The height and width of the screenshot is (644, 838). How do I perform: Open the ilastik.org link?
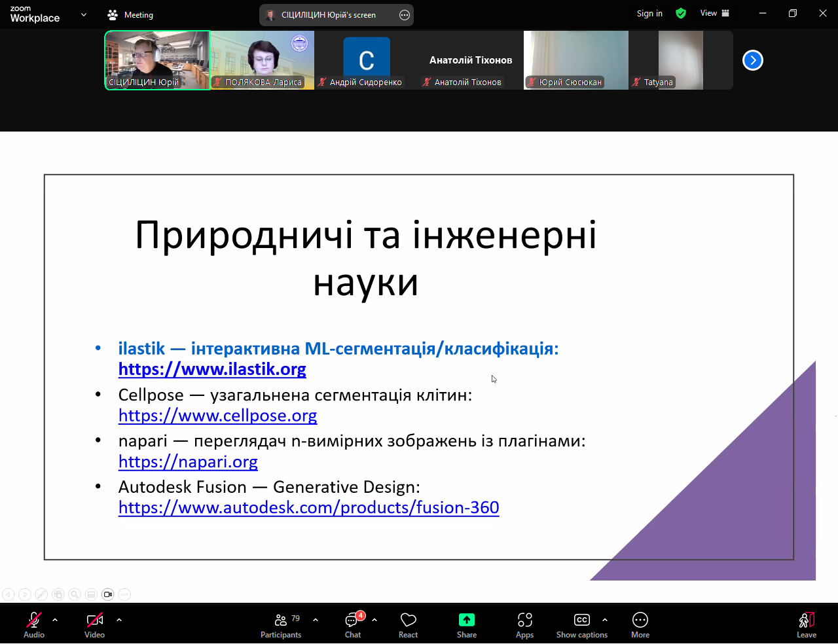click(212, 369)
